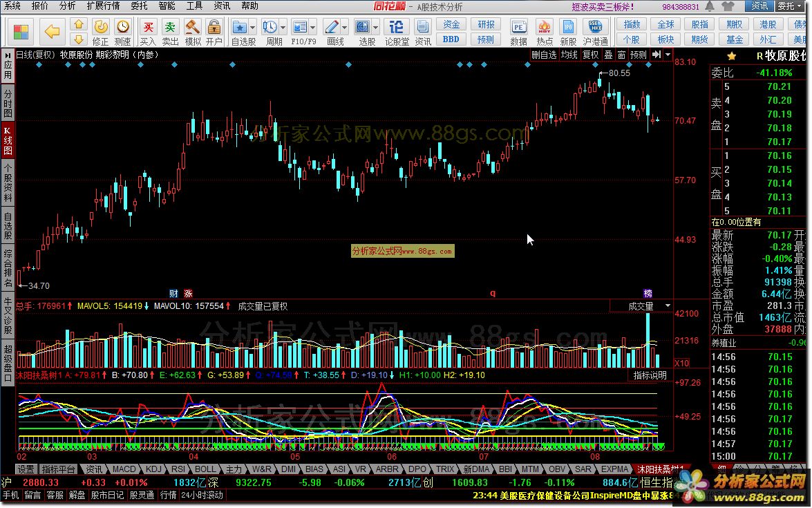Open 股市日记 in the status bar

point(107,496)
